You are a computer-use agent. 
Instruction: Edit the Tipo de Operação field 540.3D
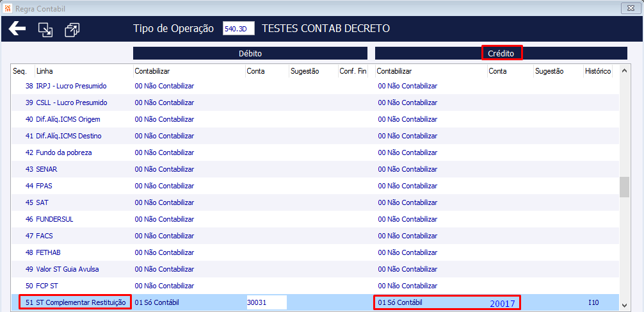click(239, 29)
